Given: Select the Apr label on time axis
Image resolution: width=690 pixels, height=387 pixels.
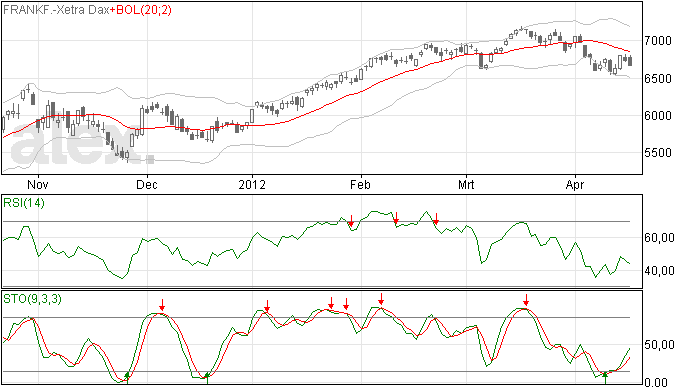Looking at the screenshot, I should (x=575, y=184).
